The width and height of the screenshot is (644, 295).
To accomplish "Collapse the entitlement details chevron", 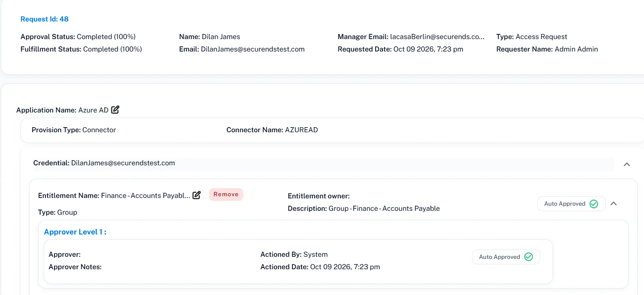I will click(x=614, y=204).
